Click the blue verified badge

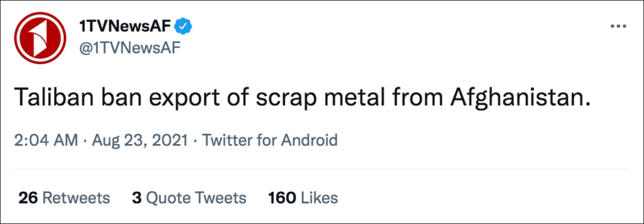[x=184, y=27]
